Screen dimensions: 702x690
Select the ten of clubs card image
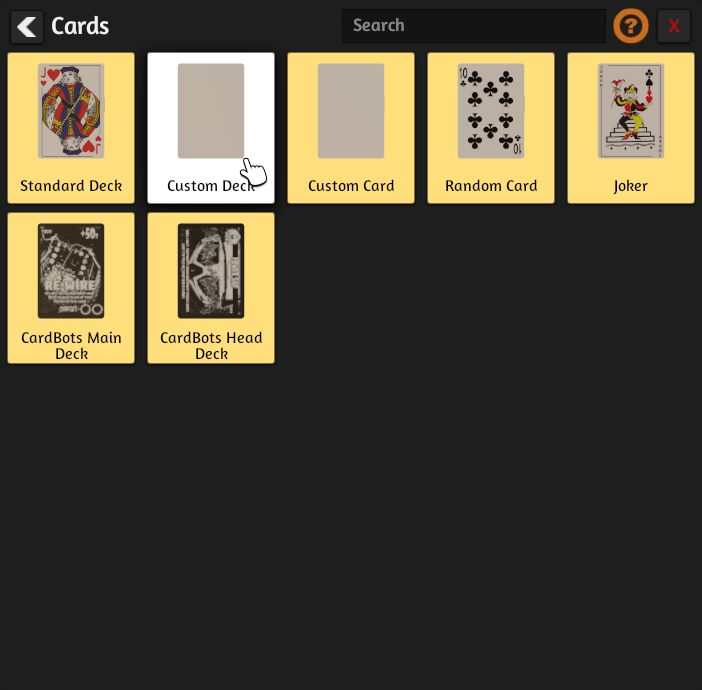click(491, 111)
